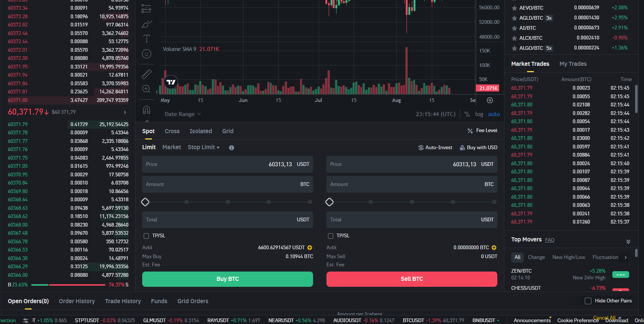Toggle auto scale on chart

(494, 114)
